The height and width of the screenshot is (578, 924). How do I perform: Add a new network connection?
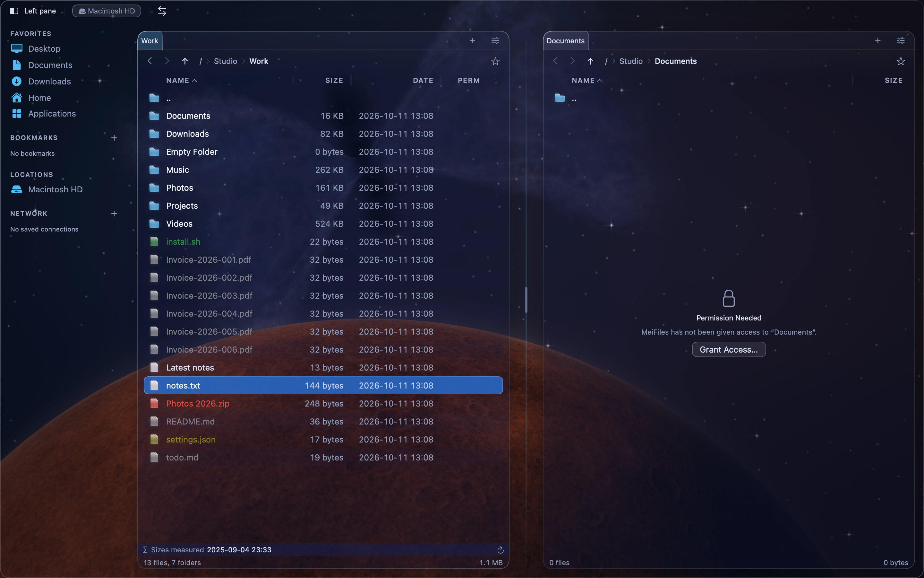[x=114, y=213]
